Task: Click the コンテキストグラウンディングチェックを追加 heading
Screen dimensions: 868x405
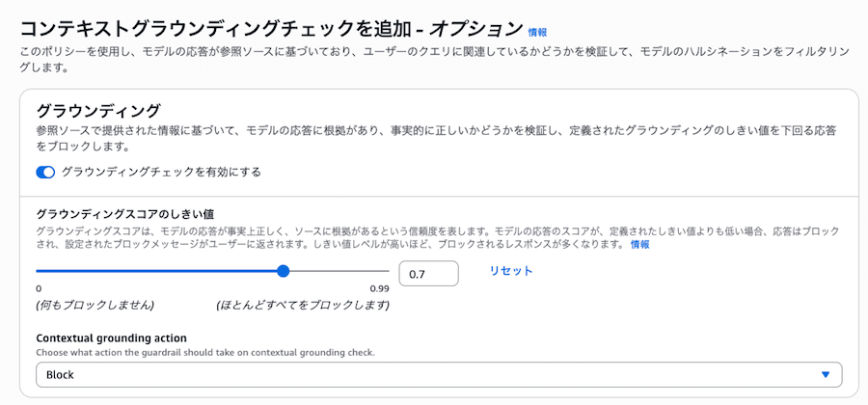Action: (x=271, y=28)
